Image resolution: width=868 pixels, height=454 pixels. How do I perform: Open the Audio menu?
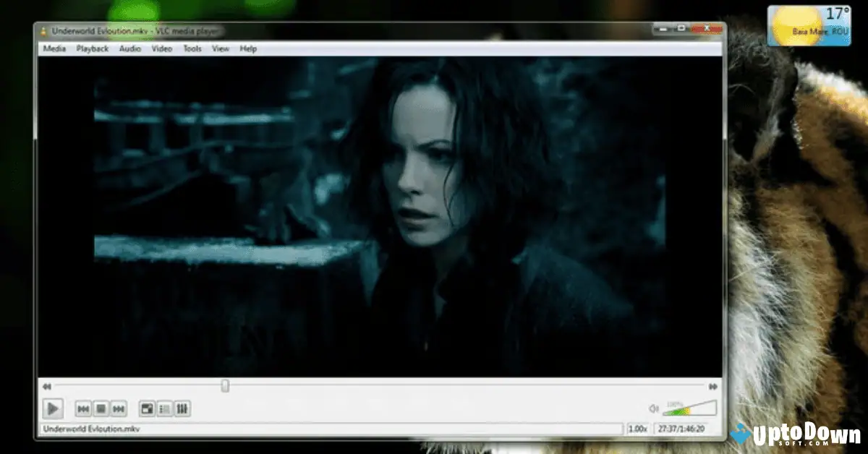pos(129,48)
